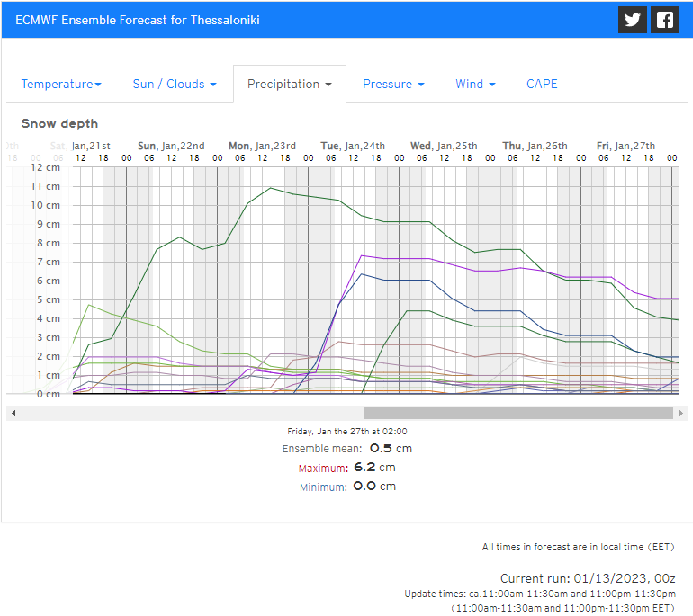
Task: Click the 'Fri, Jan,27th' date label
Action: pyautogui.click(x=625, y=147)
